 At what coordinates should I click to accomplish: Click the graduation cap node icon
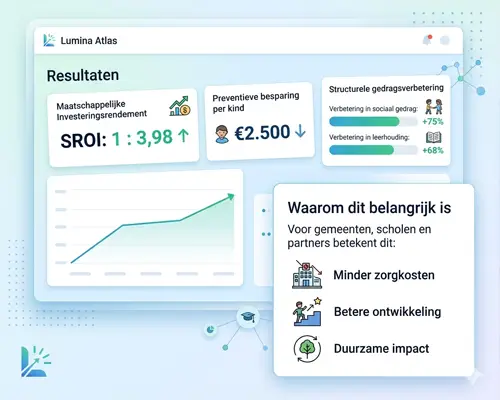coord(248,317)
